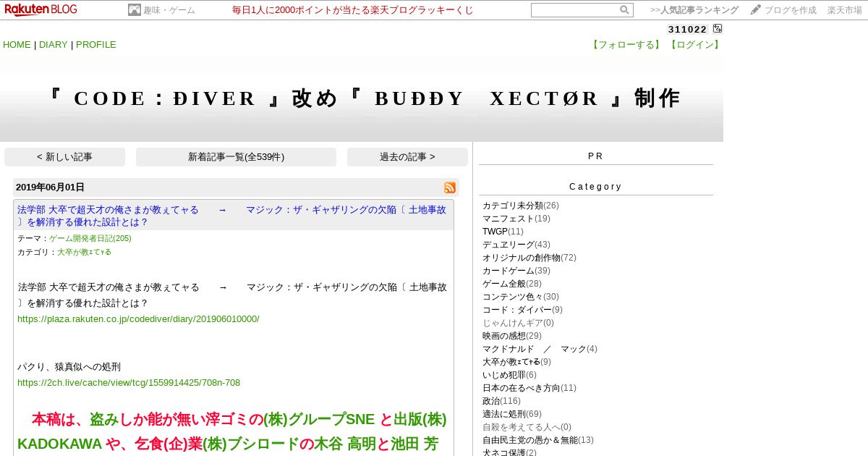Select category カードゲーム

(x=509, y=271)
